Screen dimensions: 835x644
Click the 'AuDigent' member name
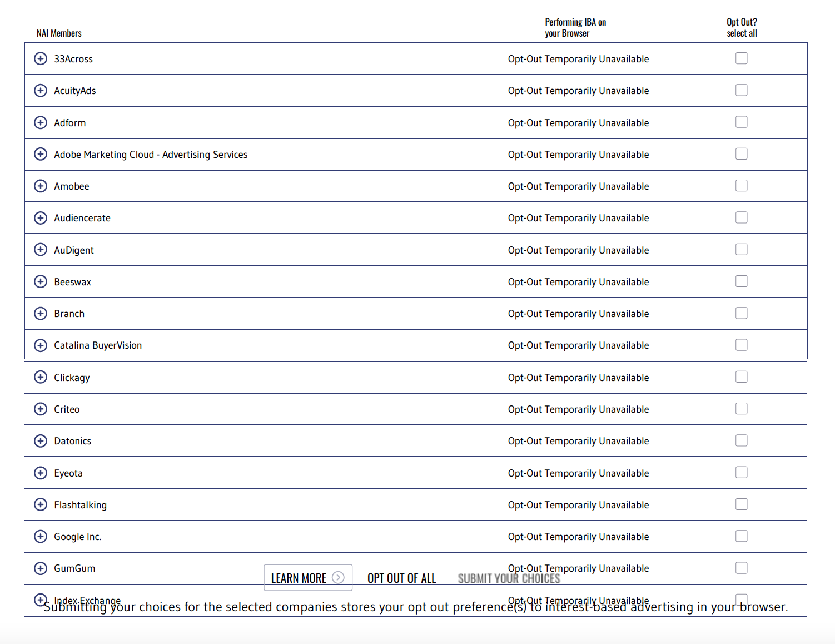tap(74, 250)
